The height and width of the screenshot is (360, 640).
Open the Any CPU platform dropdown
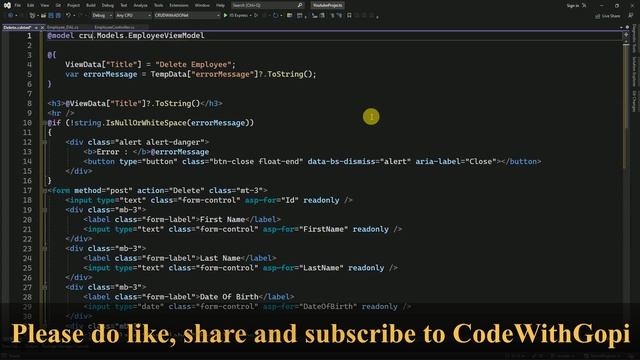[x=133, y=16]
